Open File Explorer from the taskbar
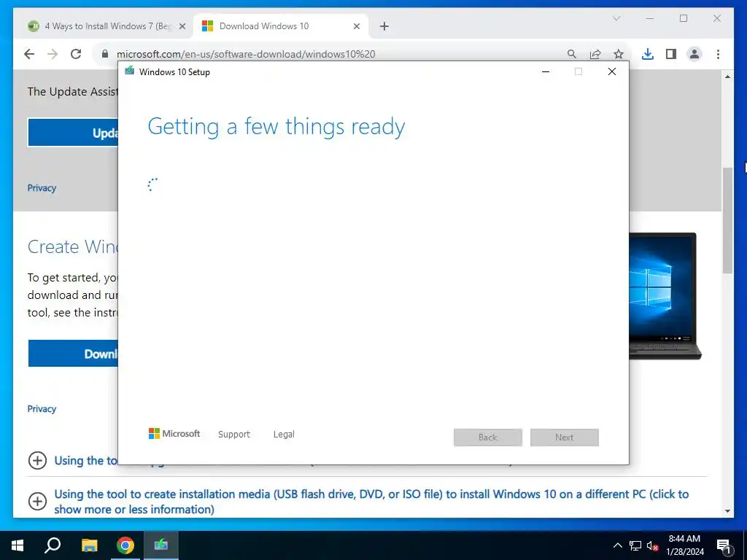Image resolution: width=747 pixels, height=560 pixels. 89,545
